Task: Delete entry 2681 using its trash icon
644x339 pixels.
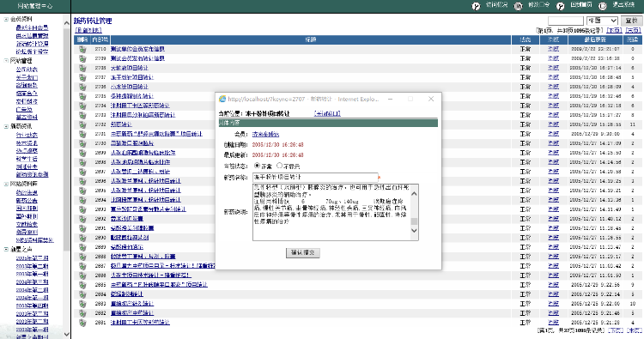Action: click(82, 323)
